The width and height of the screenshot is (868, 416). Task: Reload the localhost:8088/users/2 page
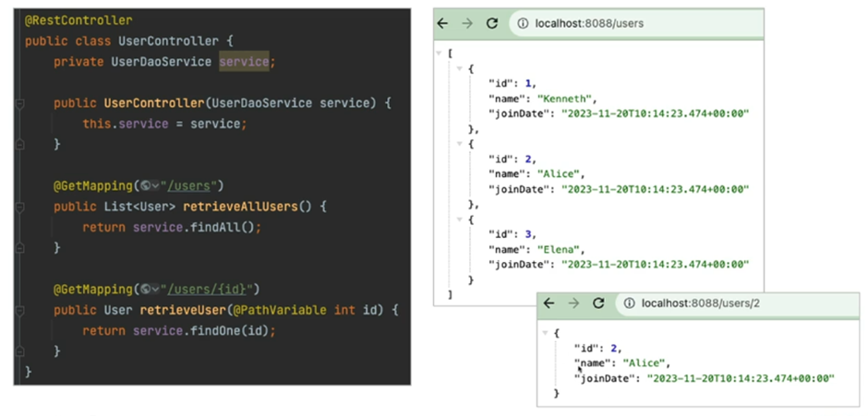coord(597,303)
